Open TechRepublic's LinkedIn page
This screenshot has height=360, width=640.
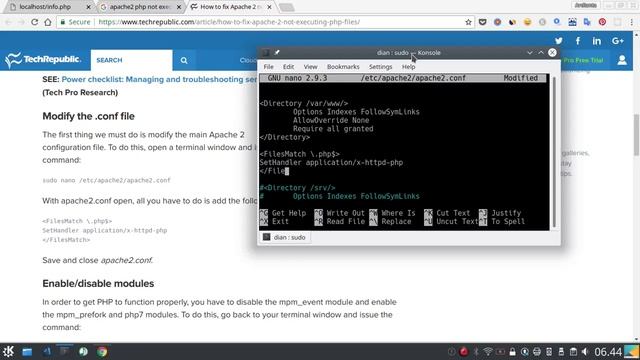[596, 41]
